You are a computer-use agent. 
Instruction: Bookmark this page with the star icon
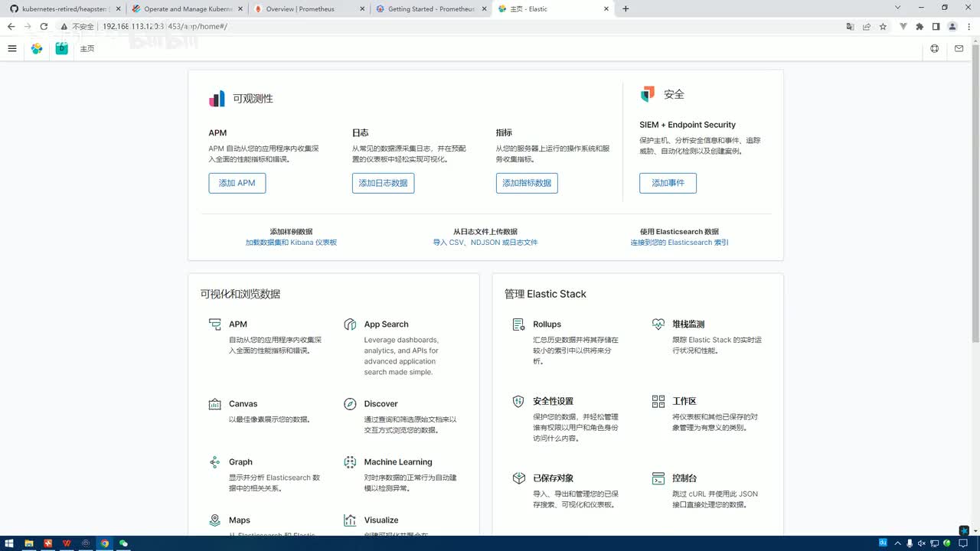(883, 26)
